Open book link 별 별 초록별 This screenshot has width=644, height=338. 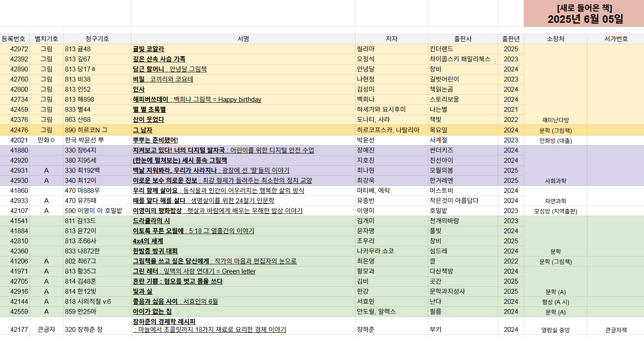149,110
